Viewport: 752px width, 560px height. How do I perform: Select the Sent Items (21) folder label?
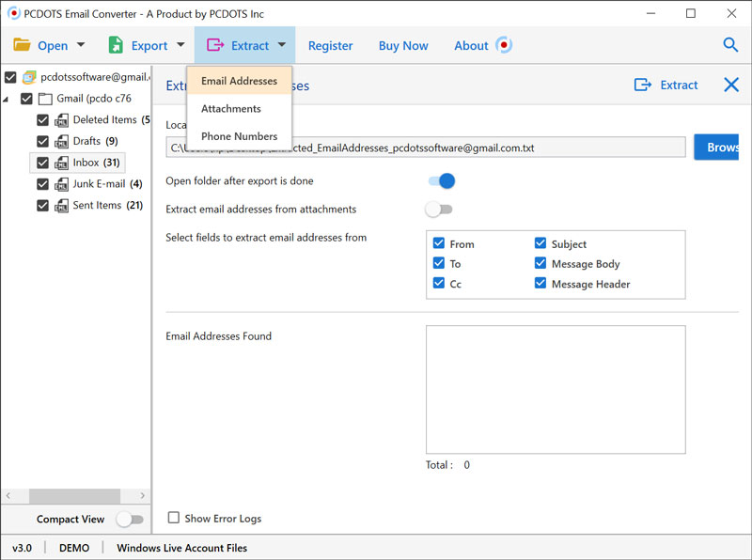click(x=108, y=206)
